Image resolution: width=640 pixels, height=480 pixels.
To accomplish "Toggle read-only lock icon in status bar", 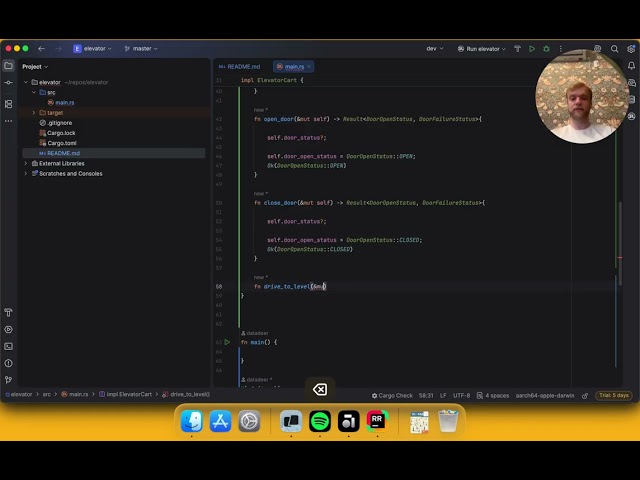I will pyautogui.click(x=585, y=396).
